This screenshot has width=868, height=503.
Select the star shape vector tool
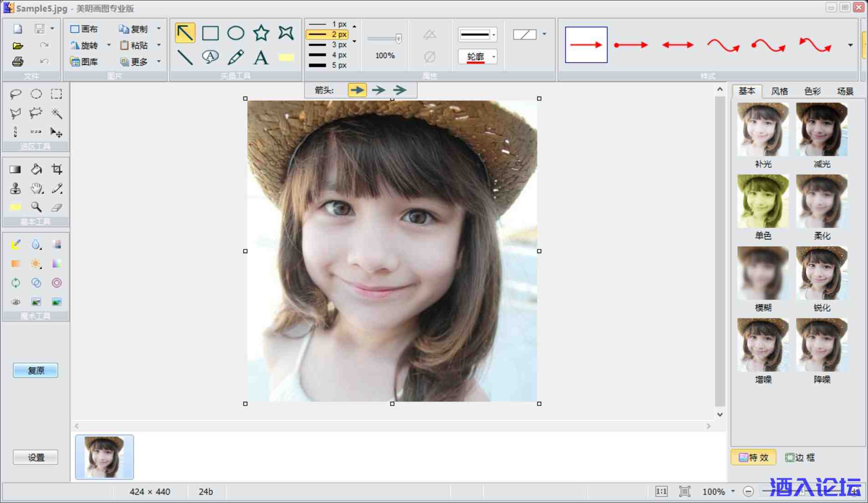pyautogui.click(x=261, y=33)
